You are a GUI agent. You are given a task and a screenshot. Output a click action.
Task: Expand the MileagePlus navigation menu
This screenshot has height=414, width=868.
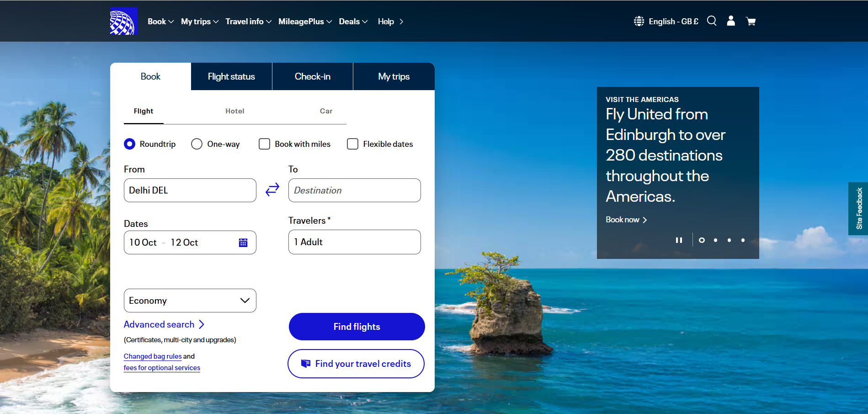(305, 22)
